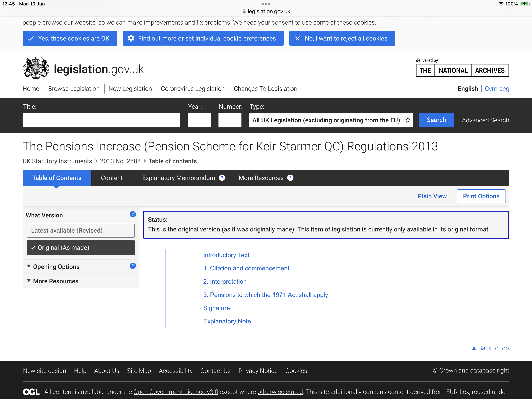The width and height of the screenshot is (532, 399).
Task: Click the Opening Options help icon
Action: pyautogui.click(x=133, y=266)
